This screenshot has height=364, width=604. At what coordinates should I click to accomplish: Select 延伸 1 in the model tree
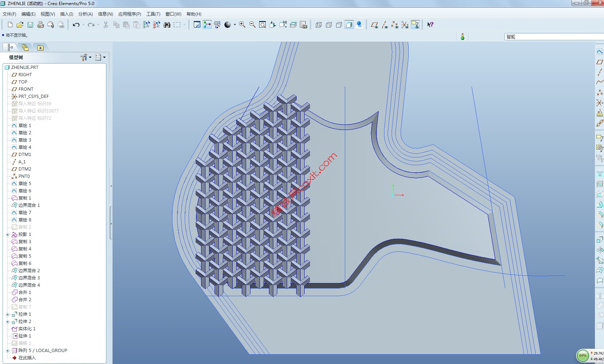click(x=21, y=336)
